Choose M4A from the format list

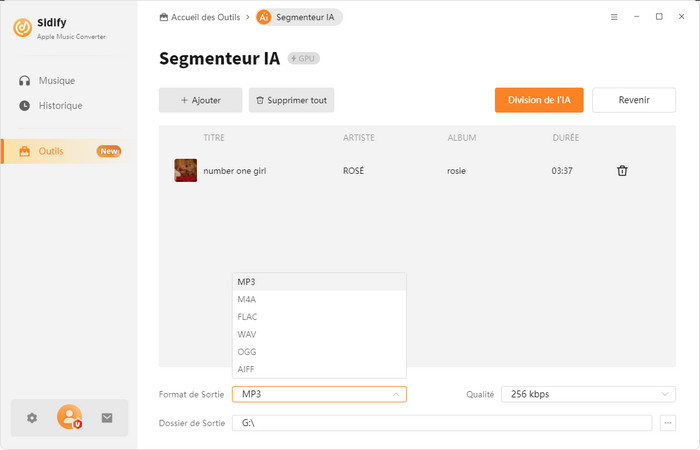[x=248, y=299]
